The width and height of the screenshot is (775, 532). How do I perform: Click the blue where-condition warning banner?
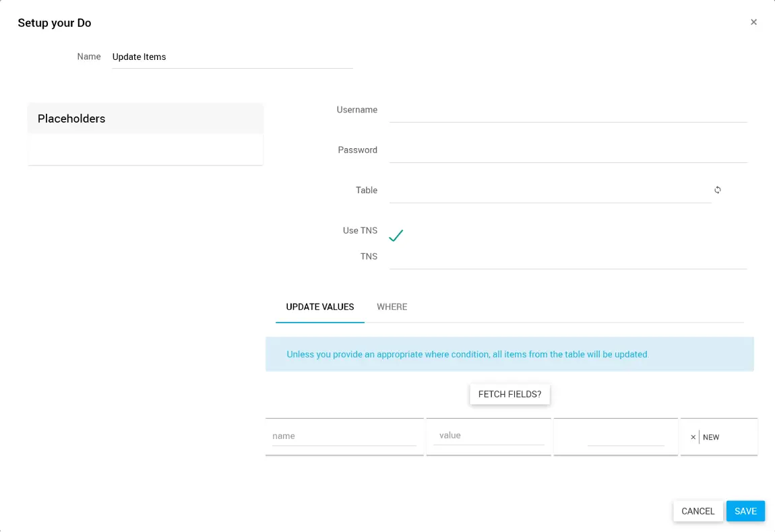click(509, 354)
